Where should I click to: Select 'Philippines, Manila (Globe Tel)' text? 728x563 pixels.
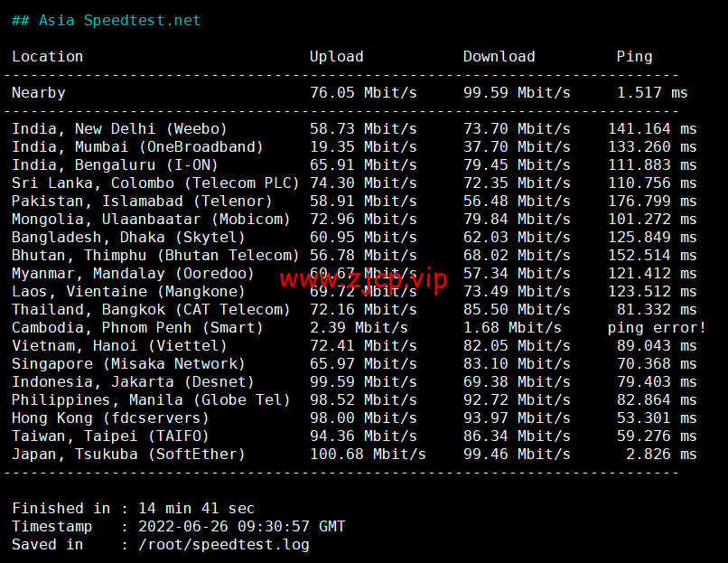tap(151, 400)
